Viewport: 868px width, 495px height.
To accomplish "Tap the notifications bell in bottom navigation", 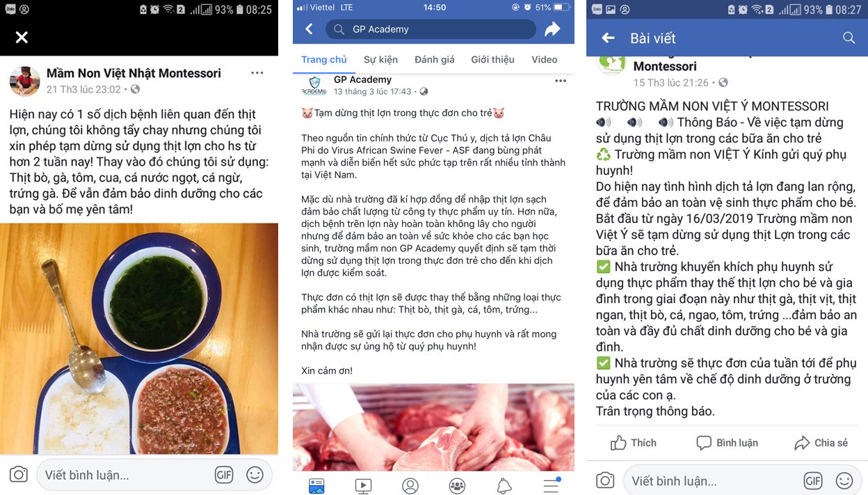I will 504,486.
